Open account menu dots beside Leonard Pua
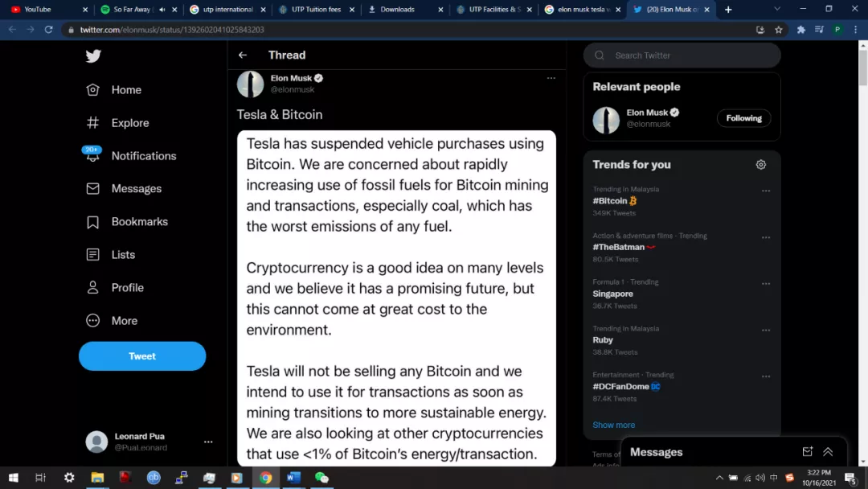The image size is (868, 489). [208, 442]
